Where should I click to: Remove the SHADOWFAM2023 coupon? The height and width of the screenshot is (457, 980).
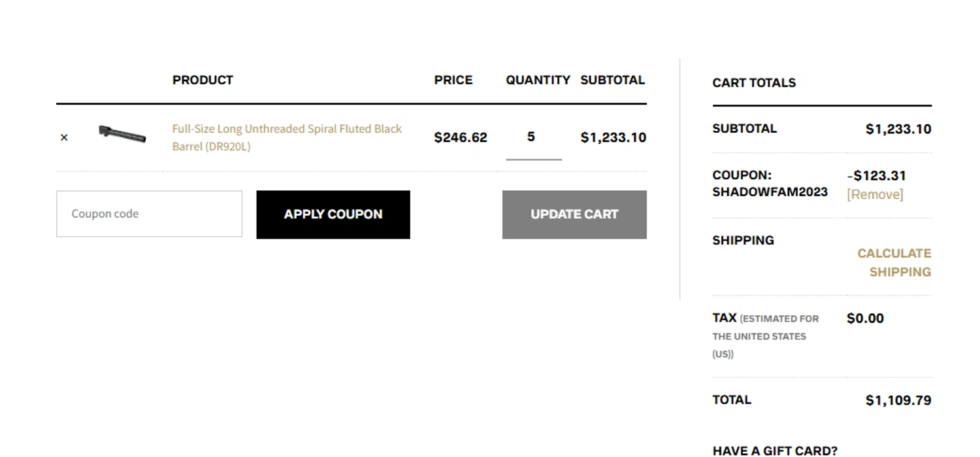(x=875, y=194)
